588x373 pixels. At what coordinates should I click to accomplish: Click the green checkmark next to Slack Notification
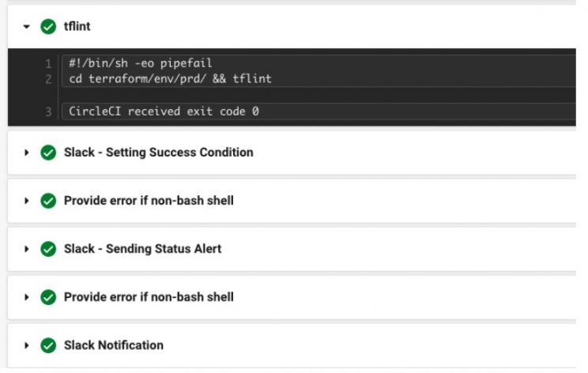pyautogui.click(x=48, y=345)
